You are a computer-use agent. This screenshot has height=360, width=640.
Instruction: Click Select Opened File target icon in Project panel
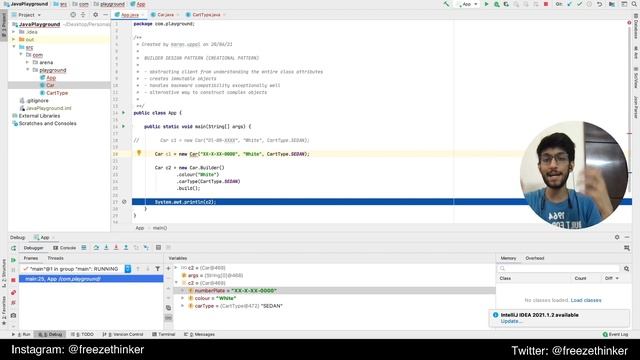[73, 15]
